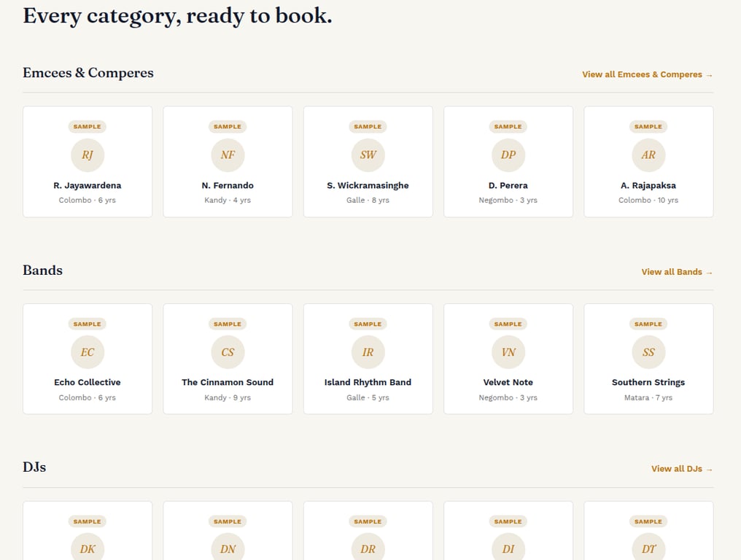Select the Velvet Note band name
This screenshot has width=741, height=560.
click(x=508, y=382)
